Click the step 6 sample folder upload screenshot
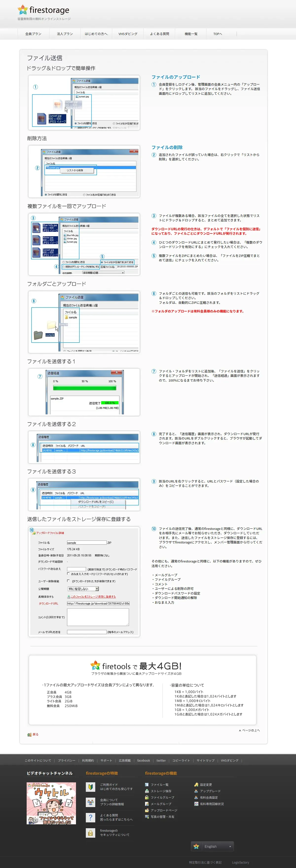 coord(84,322)
